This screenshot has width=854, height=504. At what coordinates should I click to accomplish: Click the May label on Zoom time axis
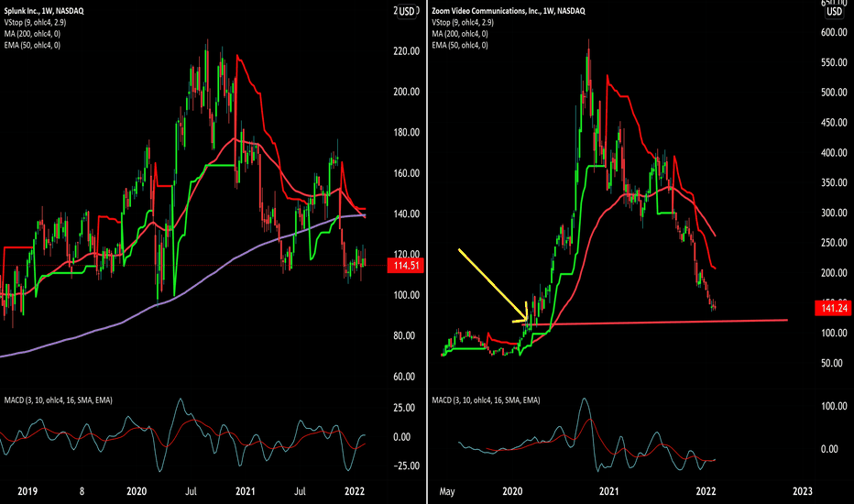[447, 491]
